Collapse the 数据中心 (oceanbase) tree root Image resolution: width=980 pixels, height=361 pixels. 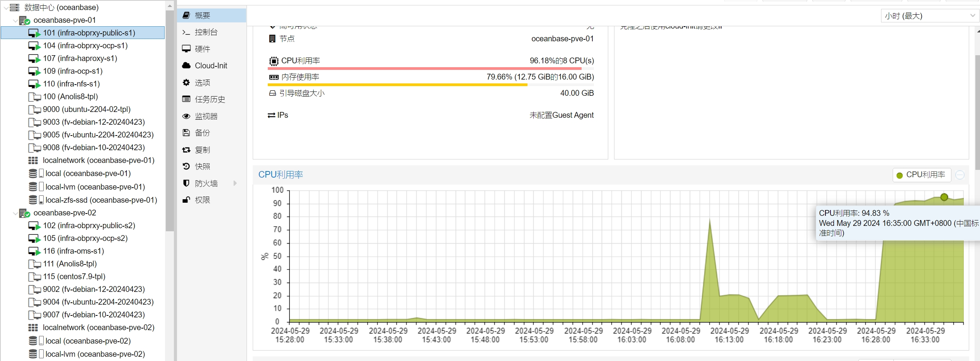6,8
